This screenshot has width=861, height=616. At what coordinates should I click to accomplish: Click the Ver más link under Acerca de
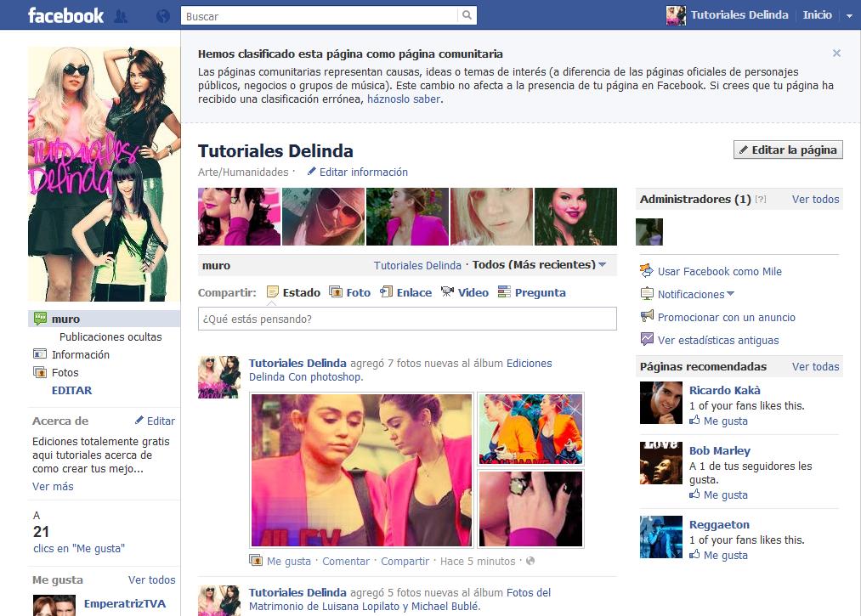coord(53,487)
